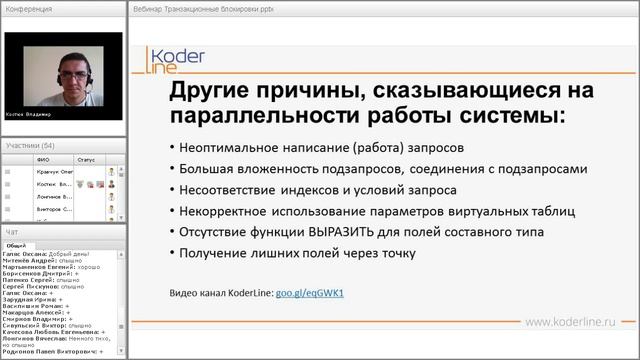The width and height of the screenshot is (640, 360).
Task: Click the chat scroll-up arrow
Action: coord(121,254)
